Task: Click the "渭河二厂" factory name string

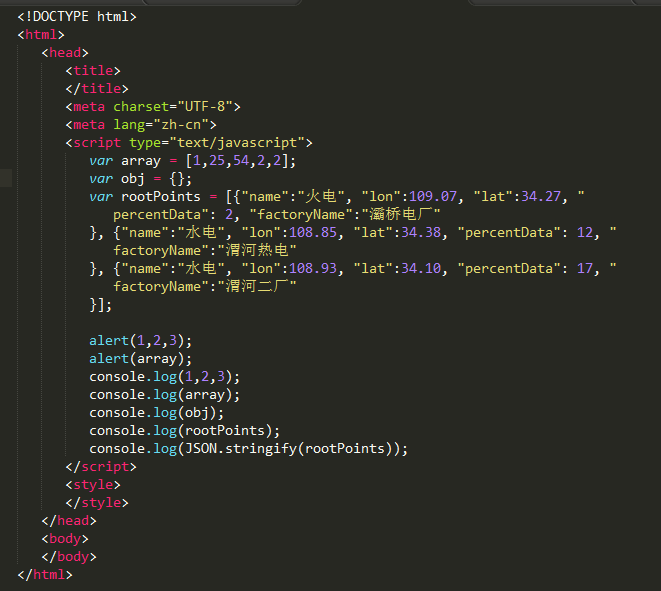Action: [257, 287]
